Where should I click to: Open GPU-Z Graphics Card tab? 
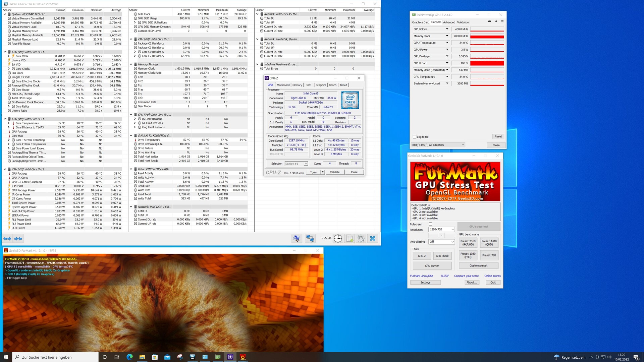[x=421, y=22]
